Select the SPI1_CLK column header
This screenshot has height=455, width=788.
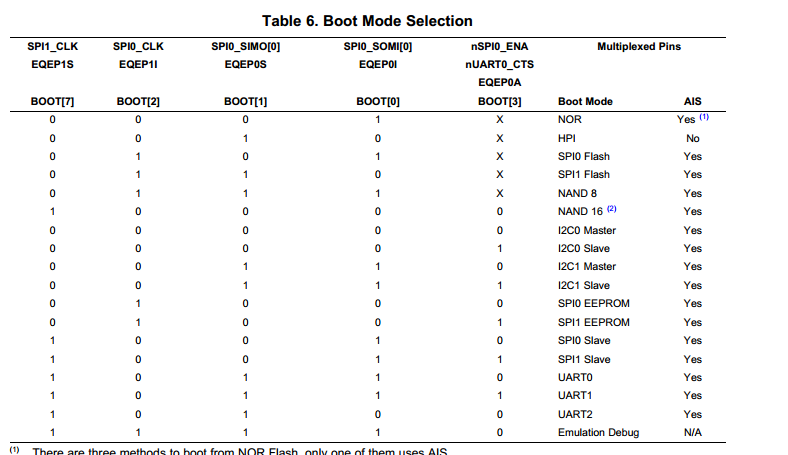click(52, 46)
